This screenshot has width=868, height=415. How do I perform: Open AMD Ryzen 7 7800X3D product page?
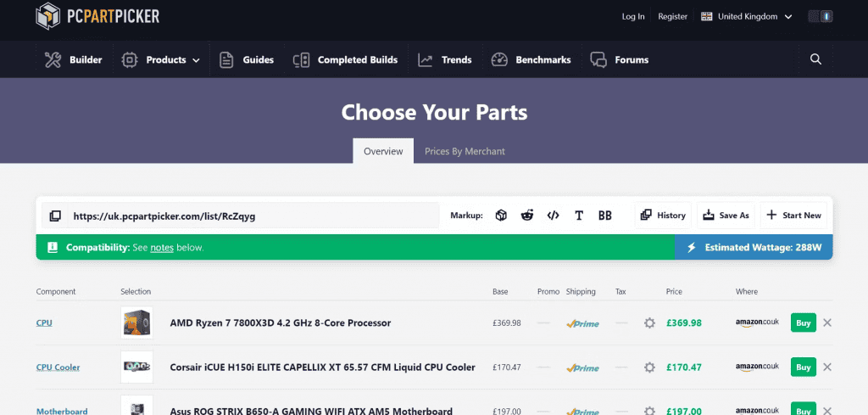280,323
